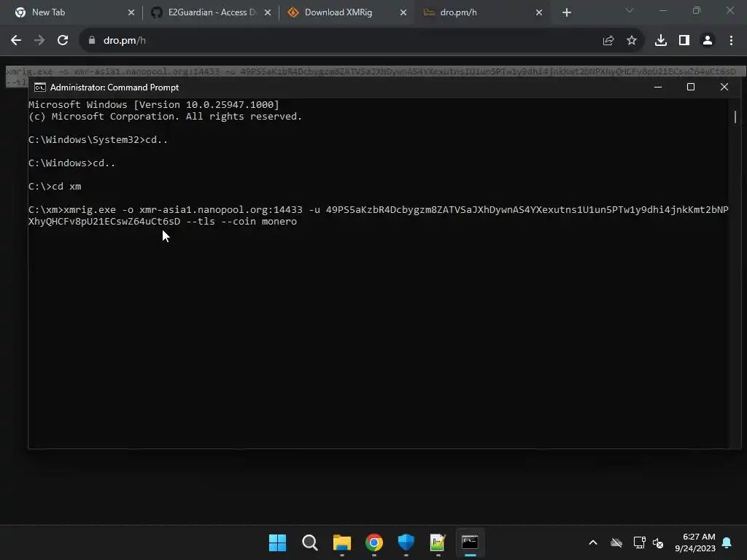Open Google Chrome from the taskbar
747x560 pixels.
374,542
